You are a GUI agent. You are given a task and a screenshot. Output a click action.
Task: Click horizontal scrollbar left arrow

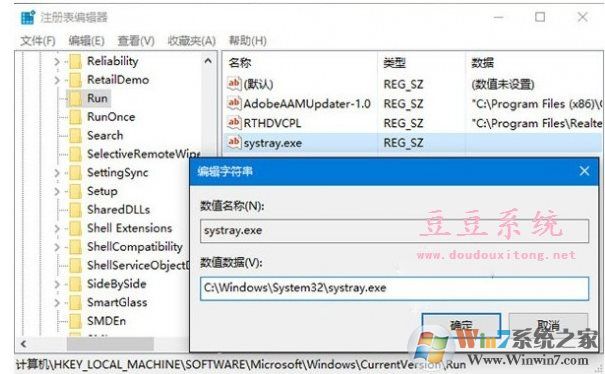click(24, 344)
